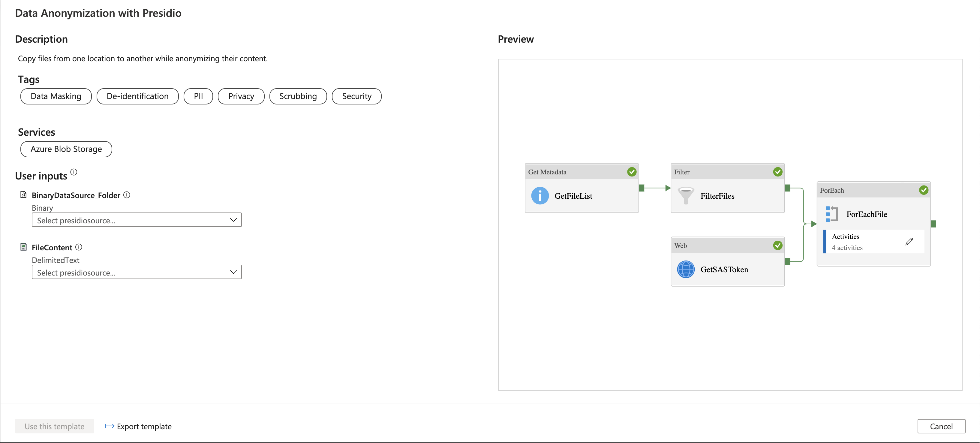Screen dimensions: 980x443
Task: Click the 'Copy files from one location' description
Action: (x=143, y=59)
